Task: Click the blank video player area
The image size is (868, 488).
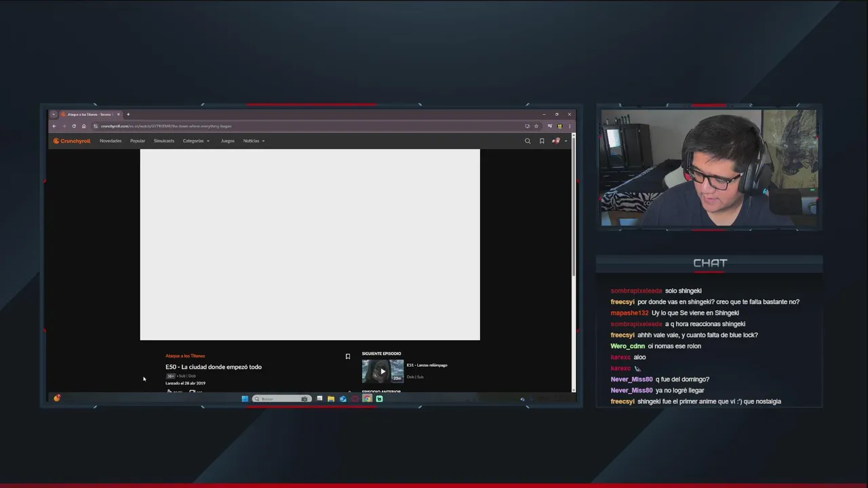Action: 310,245
